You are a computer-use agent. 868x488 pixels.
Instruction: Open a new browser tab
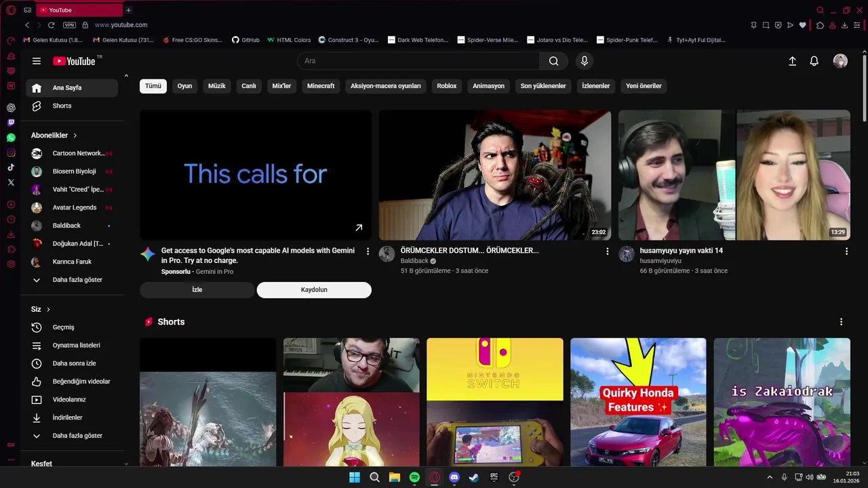tap(128, 10)
